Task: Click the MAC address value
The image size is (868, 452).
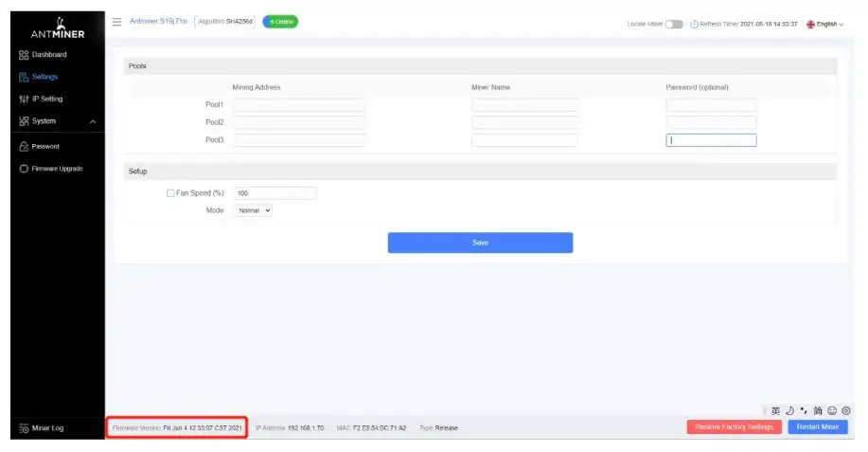Action: tap(380, 428)
